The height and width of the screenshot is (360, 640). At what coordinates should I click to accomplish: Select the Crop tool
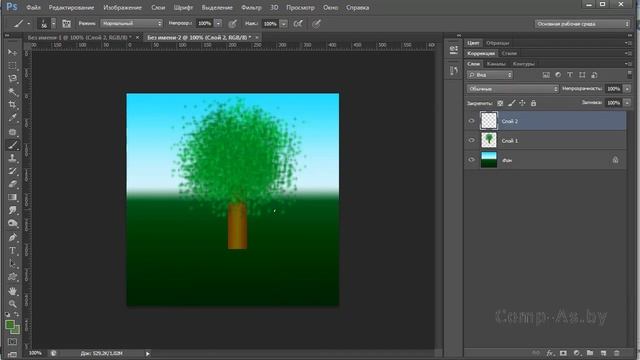pyautogui.click(x=12, y=105)
